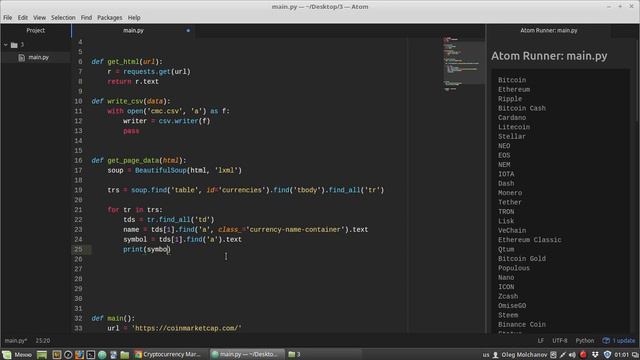Image resolution: width=640 pixels, height=360 pixels.
Task: Click the main.py file icon in tree
Action: click(22, 58)
